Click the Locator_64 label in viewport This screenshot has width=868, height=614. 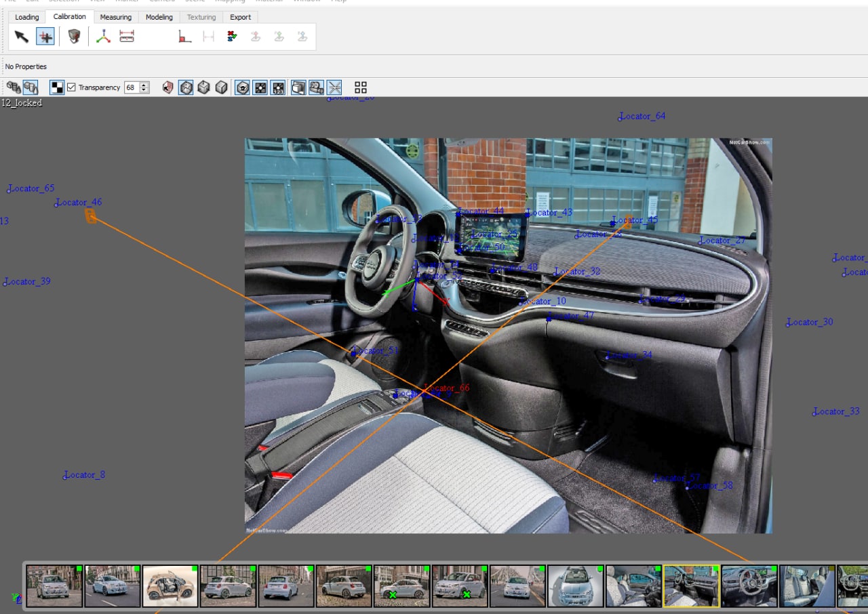[643, 117]
